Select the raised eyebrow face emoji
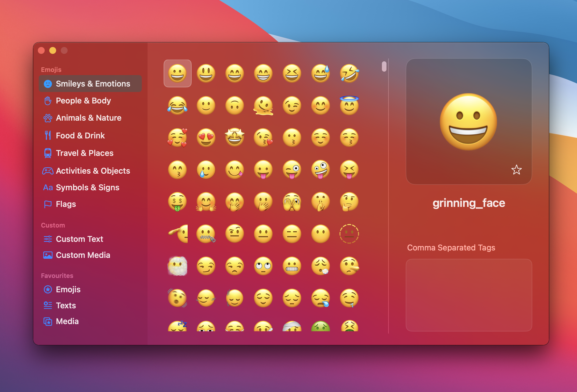 (235, 234)
